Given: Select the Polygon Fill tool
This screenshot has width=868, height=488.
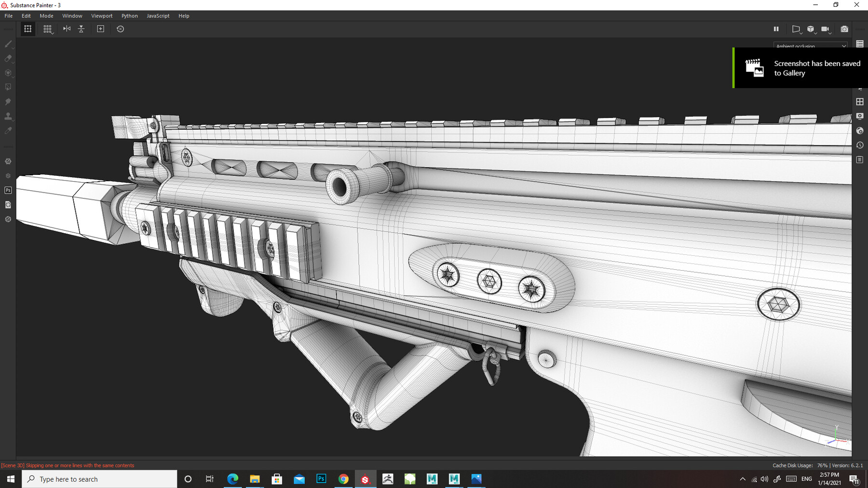Looking at the screenshot, I should tap(8, 87).
